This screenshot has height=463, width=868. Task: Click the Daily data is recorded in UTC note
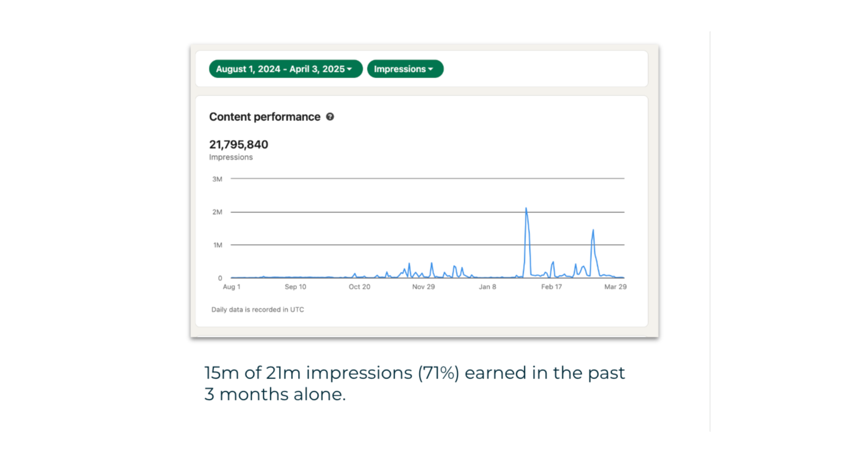[x=258, y=310]
